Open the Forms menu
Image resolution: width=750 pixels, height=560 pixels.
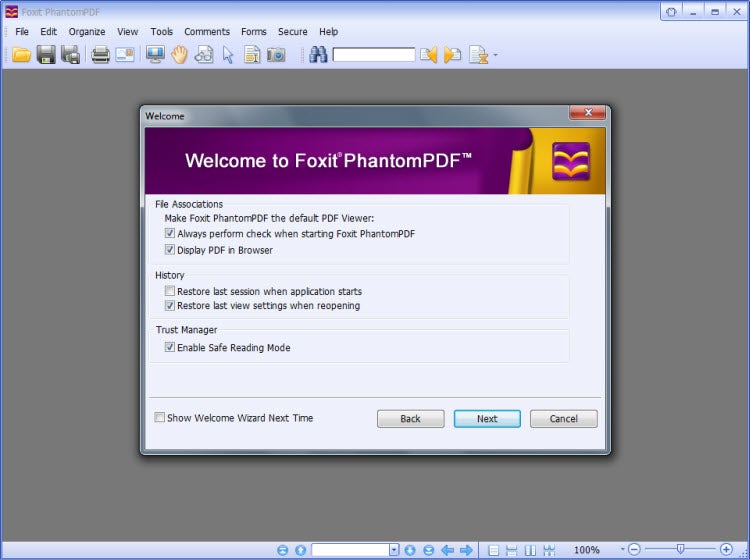click(x=254, y=32)
